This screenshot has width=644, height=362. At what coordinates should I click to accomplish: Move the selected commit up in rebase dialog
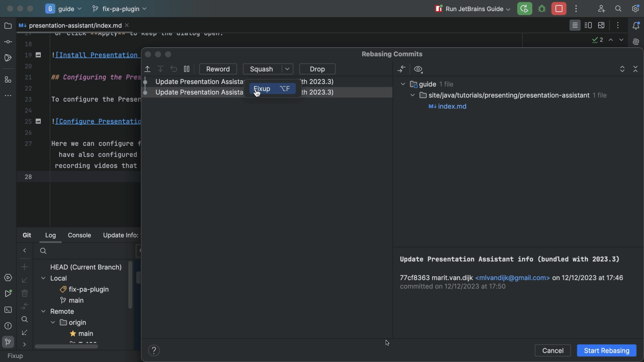pyautogui.click(x=148, y=69)
